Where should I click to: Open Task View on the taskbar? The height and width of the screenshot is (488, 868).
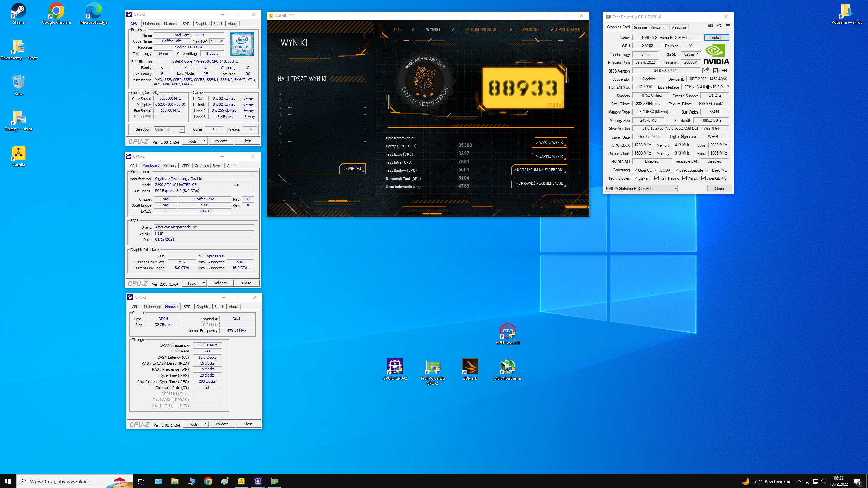[141, 481]
